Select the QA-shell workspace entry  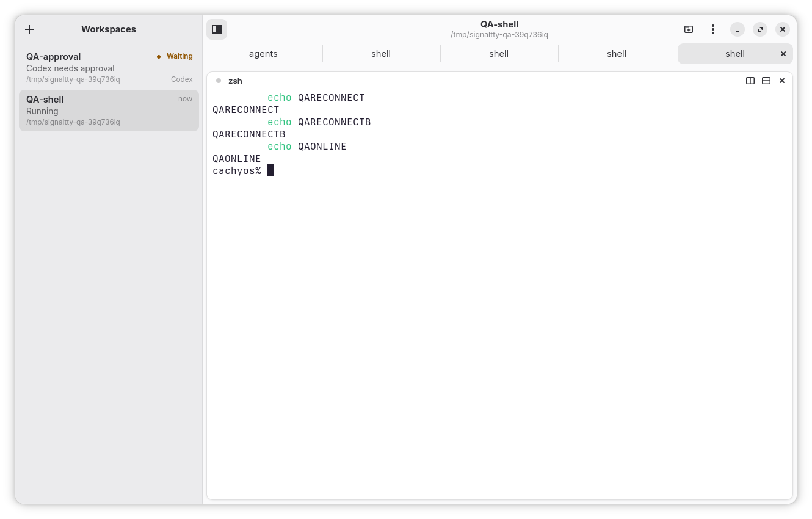click(x=109, y=111)
